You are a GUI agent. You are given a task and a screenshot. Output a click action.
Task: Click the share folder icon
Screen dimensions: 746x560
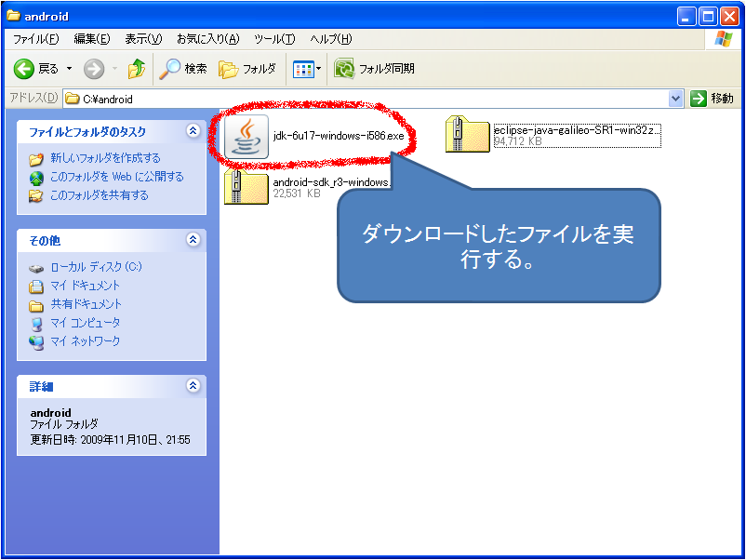tap(36, 196)
